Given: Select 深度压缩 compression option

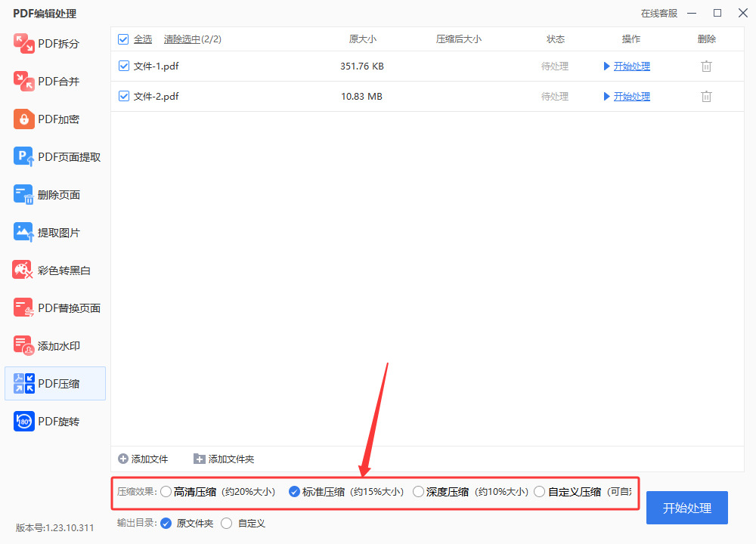Looking at the screenshot, I should tap(419, 491).
